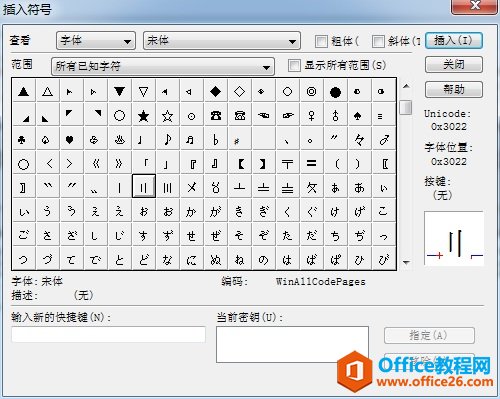The height and width of the screenshot is (399, 500).
Task: Click the enlarged symbol preview pane
Action: (x=454, y=238)
